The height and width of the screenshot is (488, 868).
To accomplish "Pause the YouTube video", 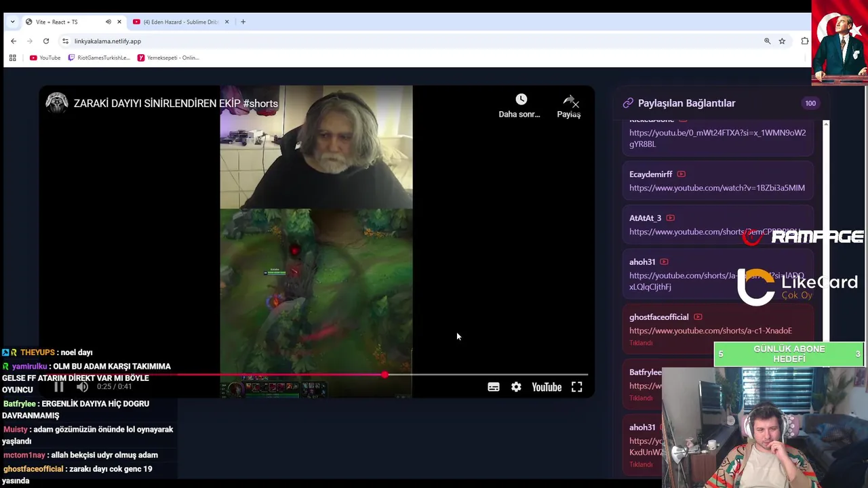I will [x=59, y=387].
